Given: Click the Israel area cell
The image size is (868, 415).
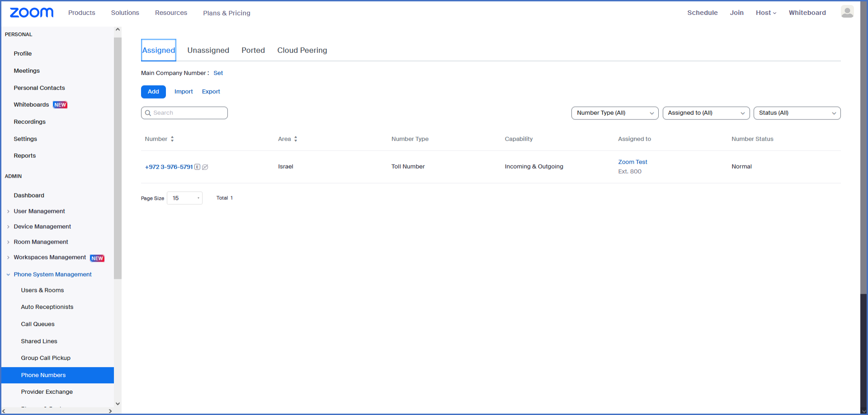Looking at the screenshot, I should [286, 167].
